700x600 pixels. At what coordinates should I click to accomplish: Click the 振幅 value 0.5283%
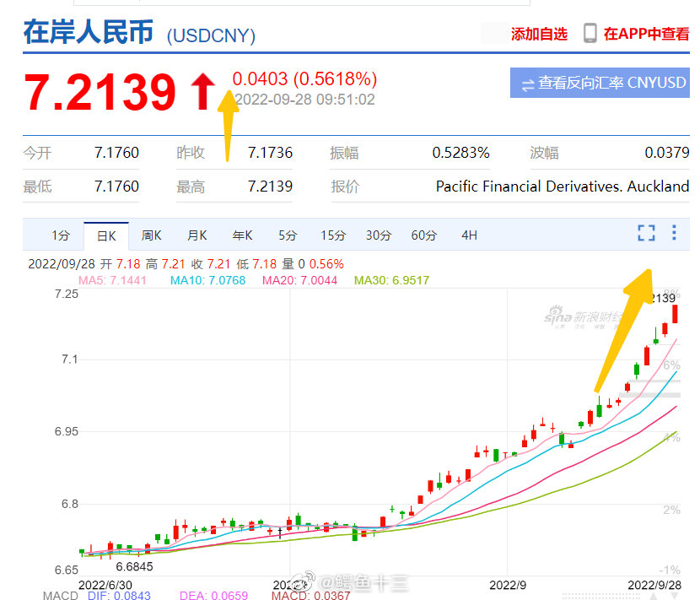point(460,153)
